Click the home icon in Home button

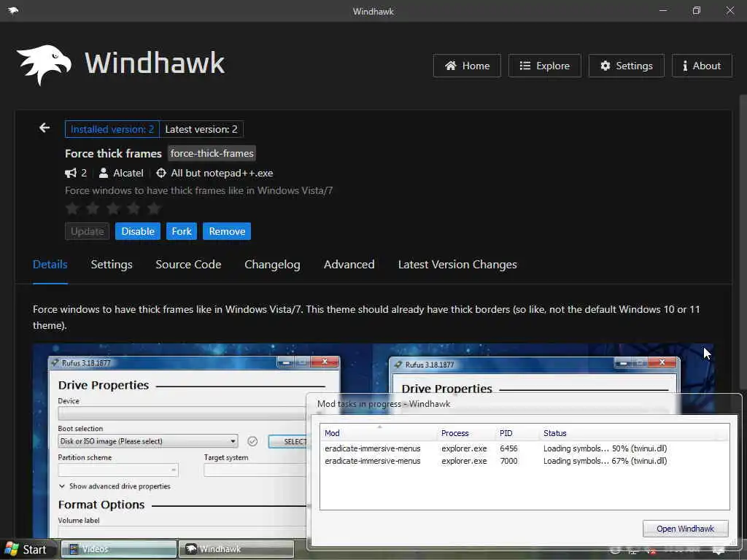(x=451, y=66)
